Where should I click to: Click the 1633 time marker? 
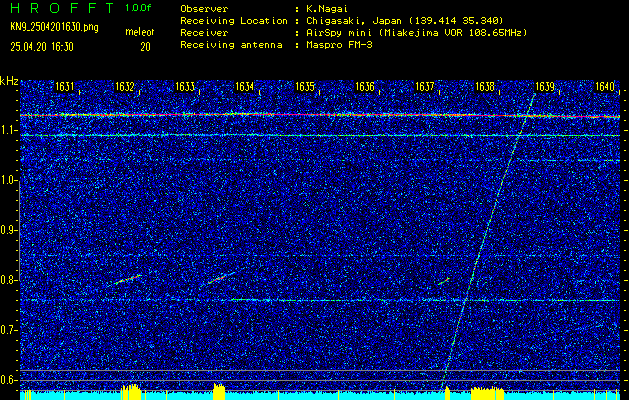[185, 86]
